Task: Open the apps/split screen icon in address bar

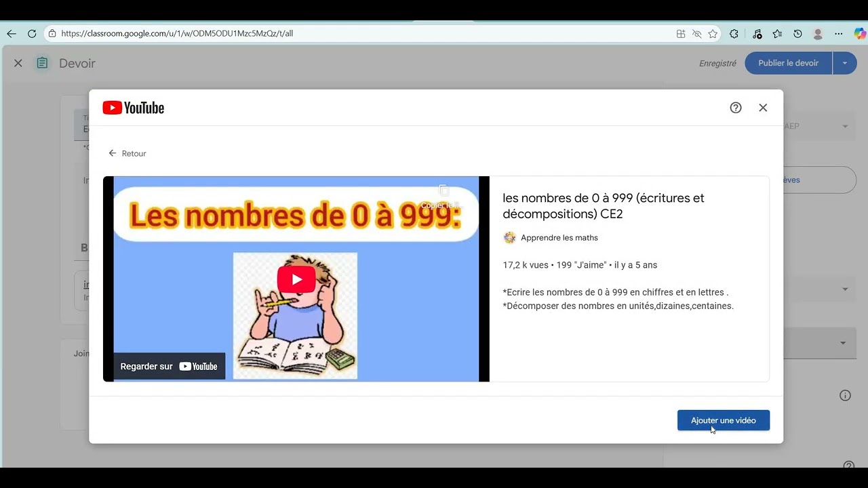Action: click(x=681, y=33)
